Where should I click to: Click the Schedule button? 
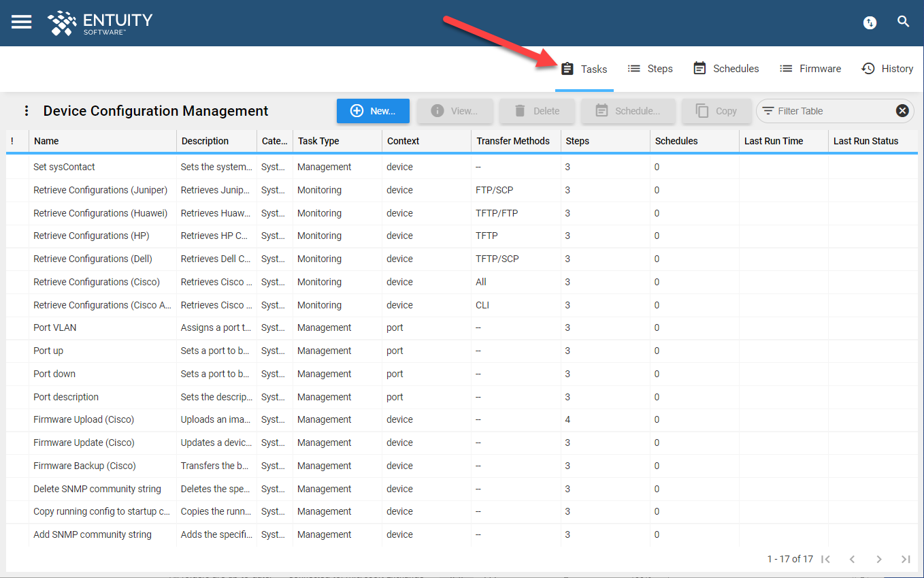pos(627,110)
